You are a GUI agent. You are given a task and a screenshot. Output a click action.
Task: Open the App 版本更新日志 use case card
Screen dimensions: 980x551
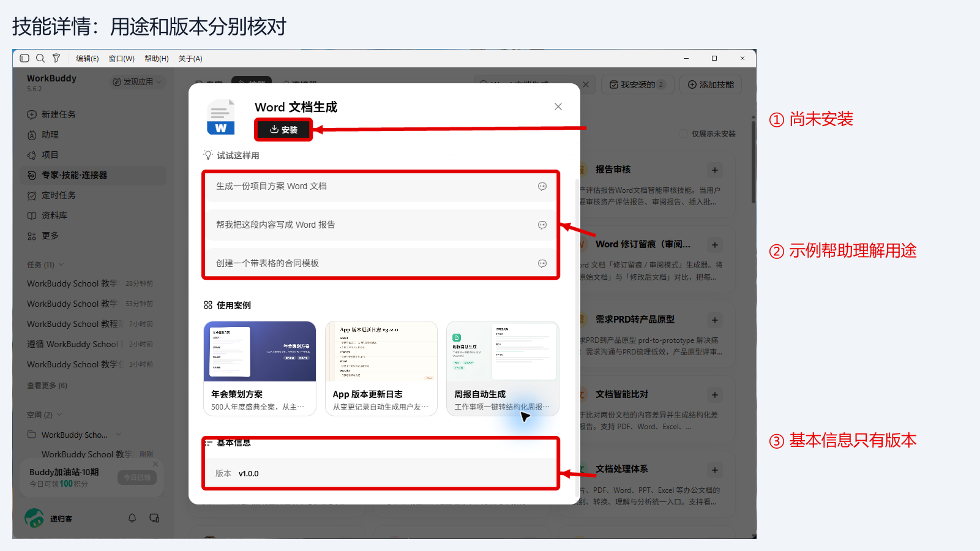pos(381,369)
